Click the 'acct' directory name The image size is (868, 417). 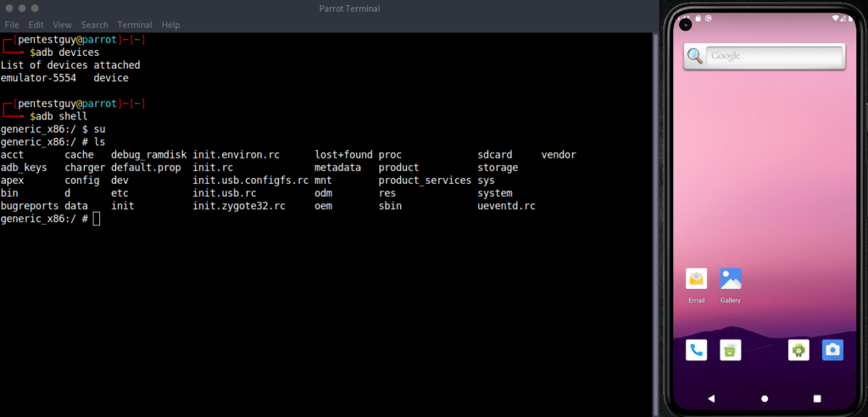pos(12,155)
